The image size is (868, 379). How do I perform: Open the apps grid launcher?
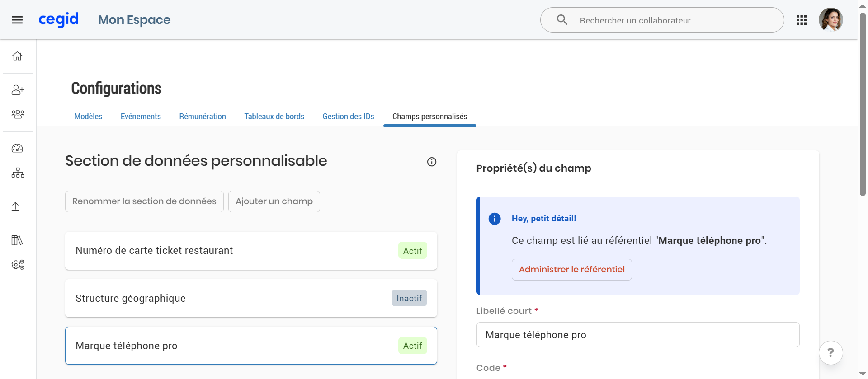tap(802, 20)
